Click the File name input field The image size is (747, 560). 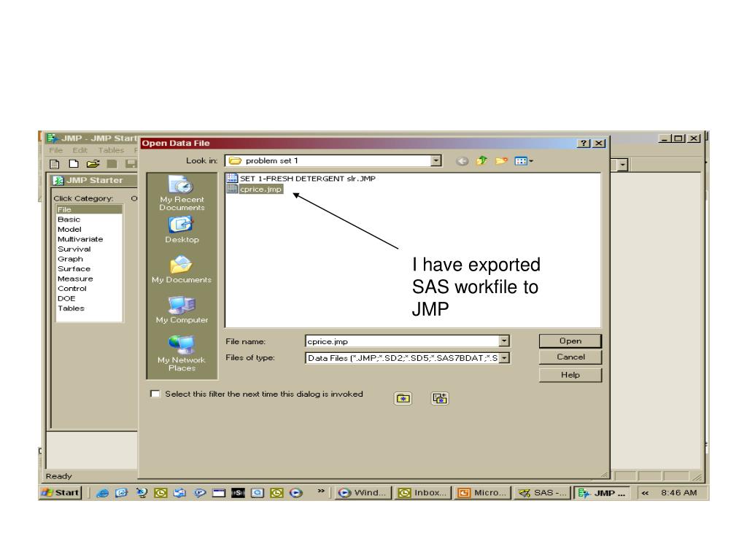tap(402, 341)
